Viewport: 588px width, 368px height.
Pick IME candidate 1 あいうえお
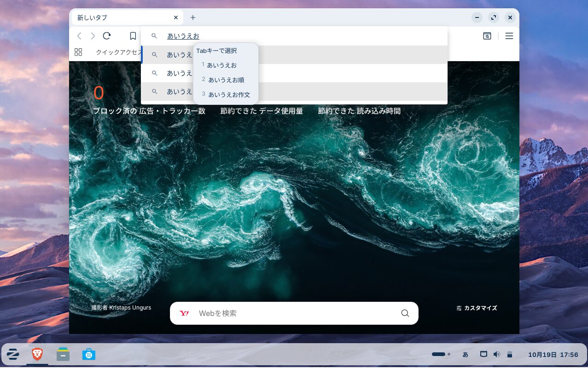(x=221, y=65)
